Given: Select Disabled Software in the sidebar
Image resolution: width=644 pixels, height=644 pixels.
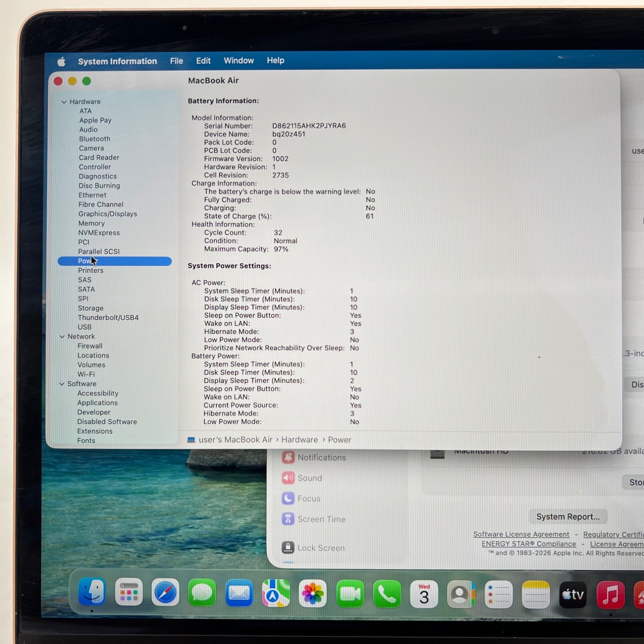Looking at the screenshot, I should point(107,422).
